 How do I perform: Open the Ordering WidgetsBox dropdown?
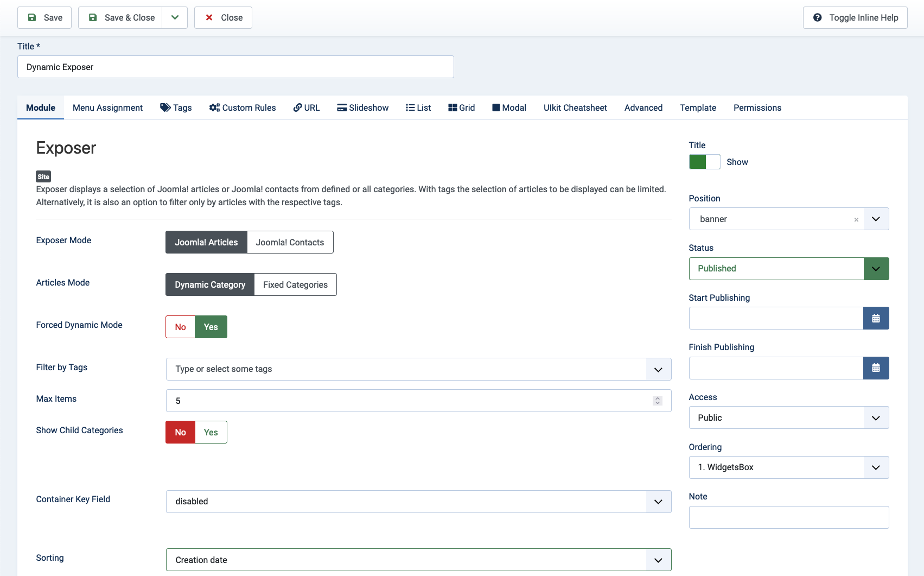tap(789, 467)
